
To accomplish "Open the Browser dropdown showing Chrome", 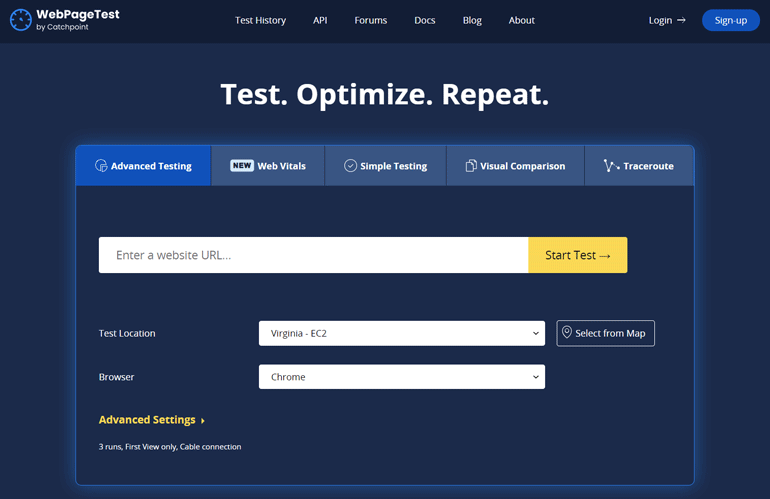I will point(402,377).
